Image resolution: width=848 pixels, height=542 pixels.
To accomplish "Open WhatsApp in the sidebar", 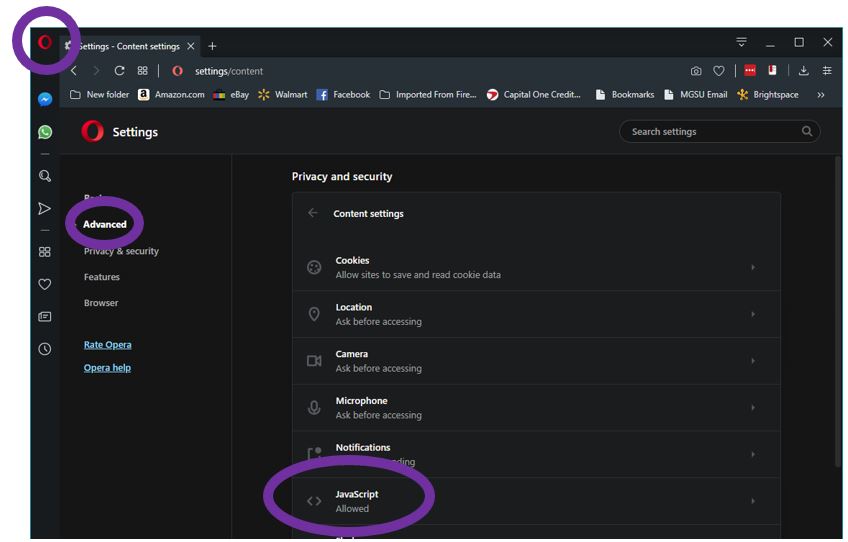I will [45, 132].
